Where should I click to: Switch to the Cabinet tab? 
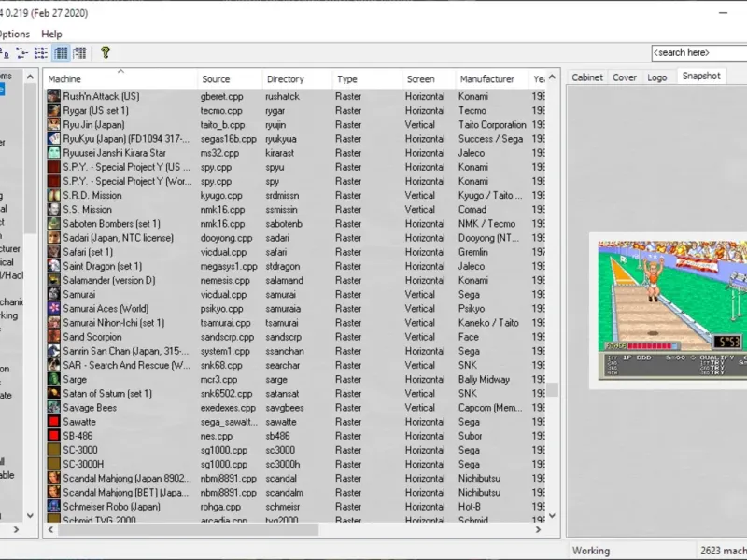(x=587, y=77)
